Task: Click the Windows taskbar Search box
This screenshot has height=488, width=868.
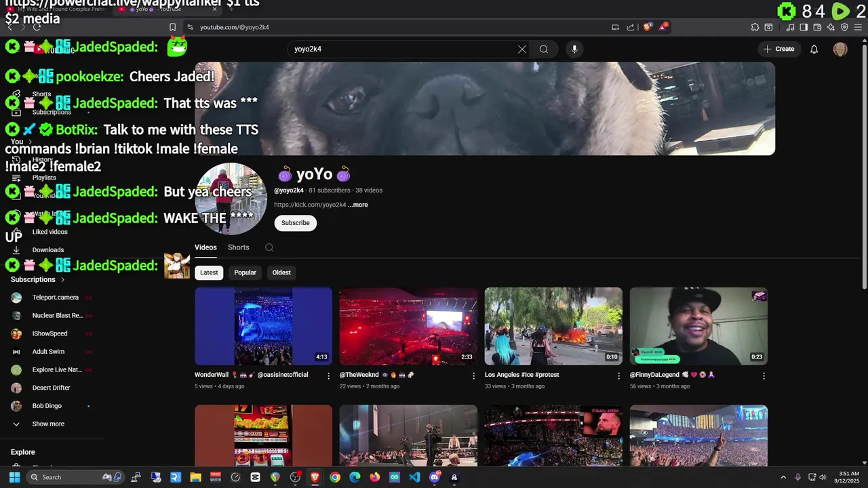Action: 75,477
